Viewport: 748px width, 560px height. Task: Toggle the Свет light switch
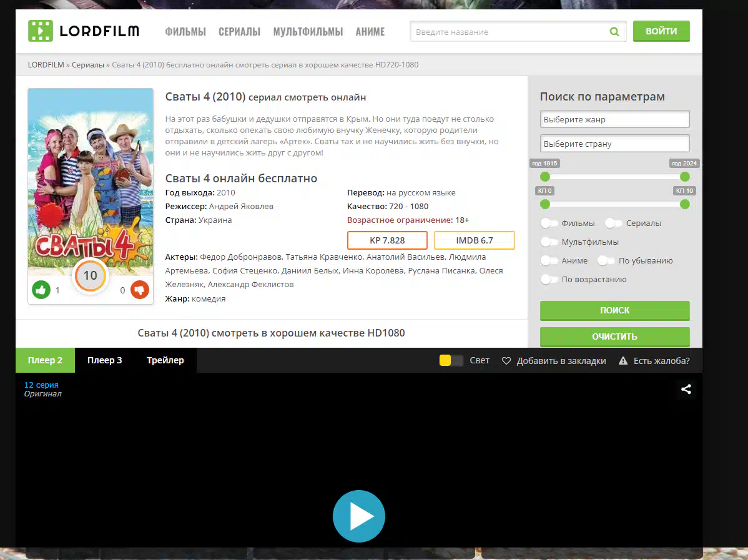pos(451,361)
